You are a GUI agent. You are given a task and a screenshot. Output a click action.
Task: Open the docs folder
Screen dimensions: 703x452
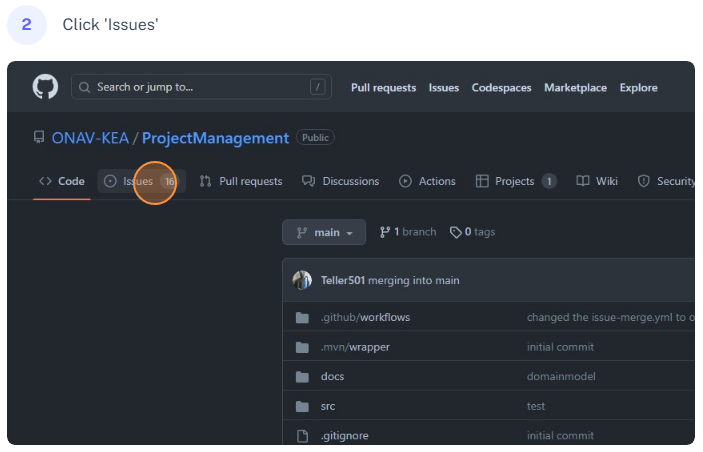tap(333, 377)
